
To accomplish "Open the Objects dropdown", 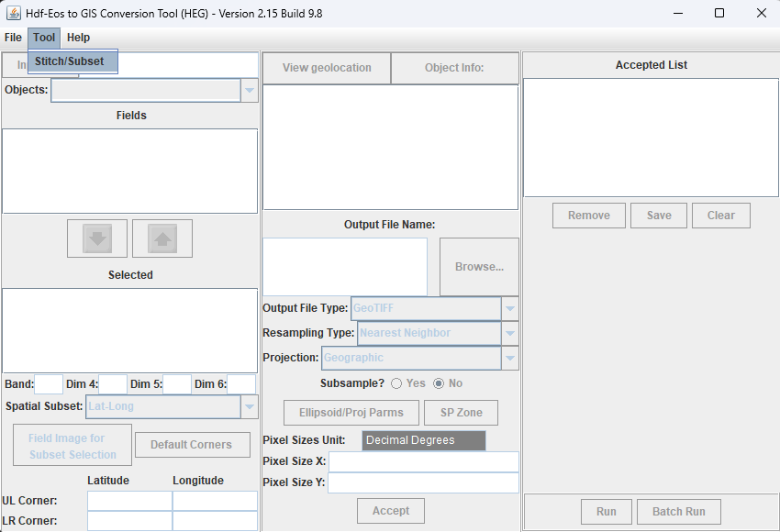I will click(x=250, y=91).
